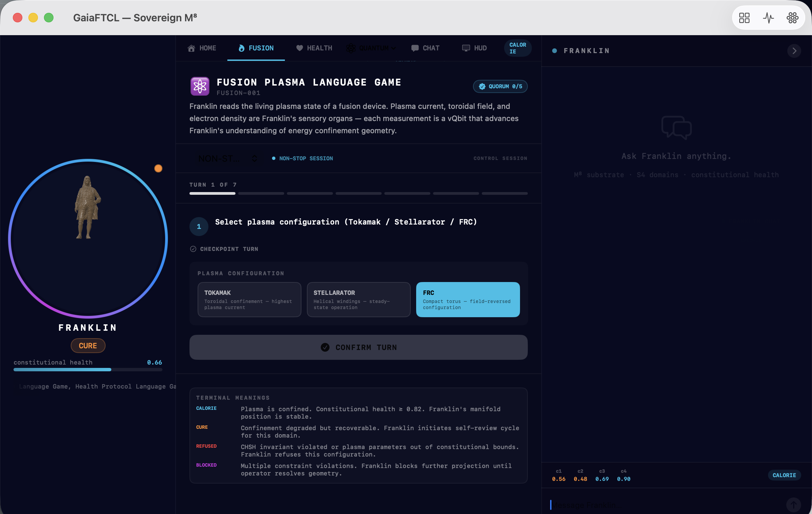
Task: Open the hexagon cluster icon in title bar
Action: tap(792, 18)
